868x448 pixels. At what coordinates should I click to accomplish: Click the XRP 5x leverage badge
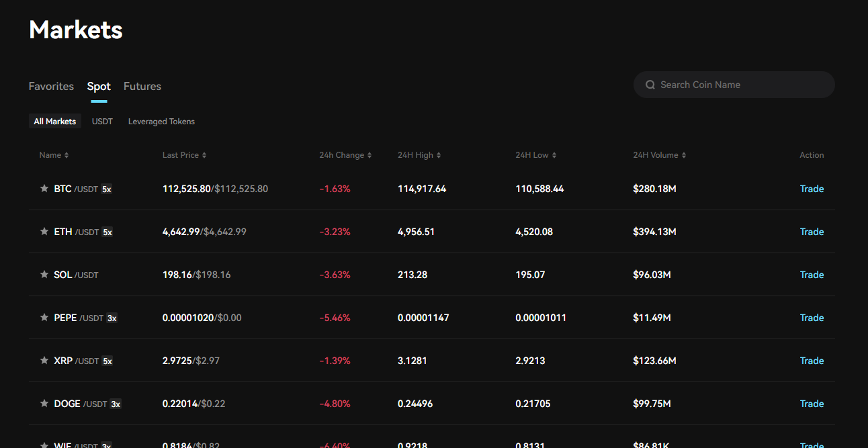pos(107,361)
